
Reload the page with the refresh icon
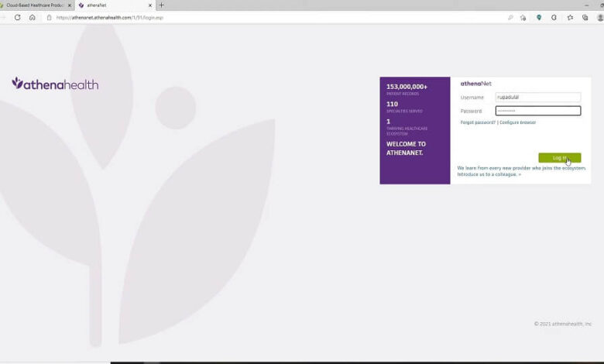[17, 17]
